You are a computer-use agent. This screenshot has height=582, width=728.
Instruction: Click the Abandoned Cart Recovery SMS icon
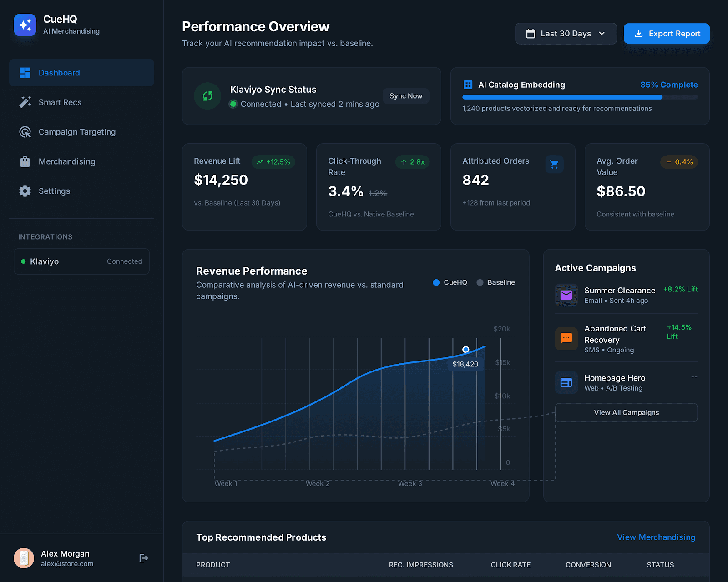click(x=566, y=338)
